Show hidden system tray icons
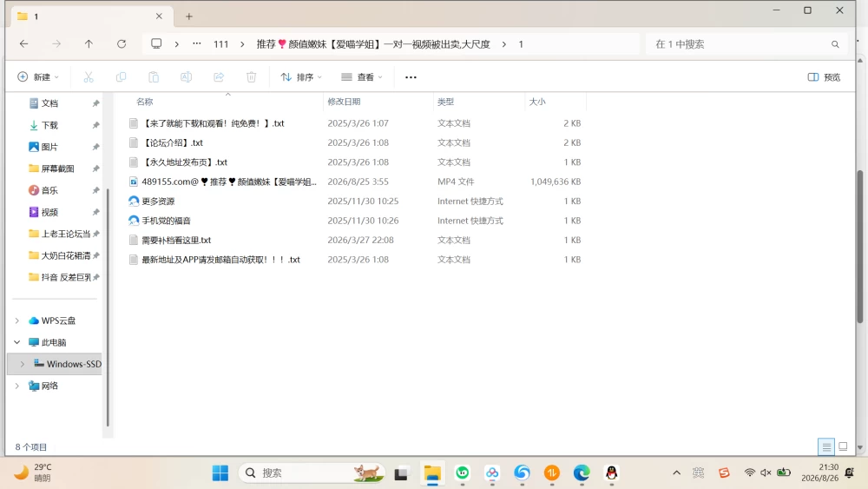Screen dimensions: 868x489 (x=676, y=472)
